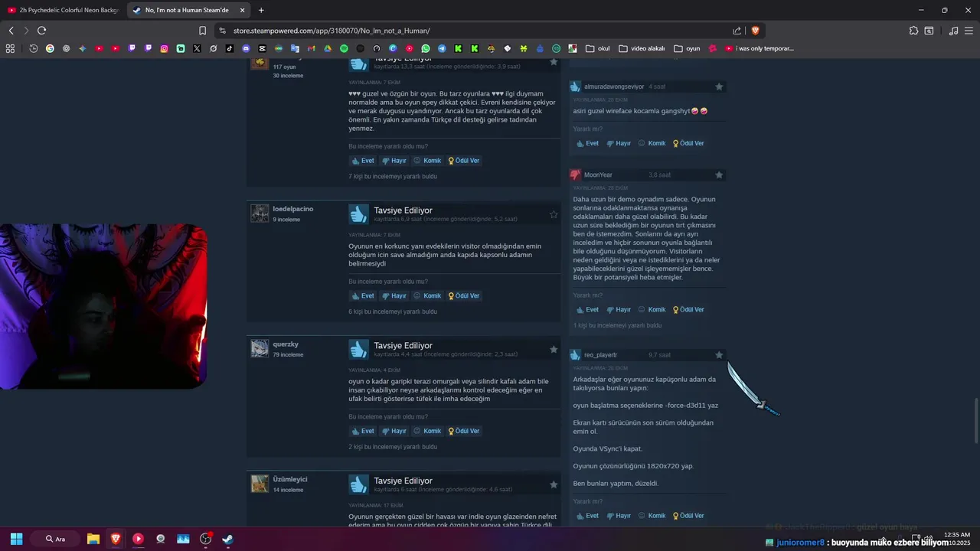Open the Google bookmark icon
Image resolution: width=980 pixels, height=551 pixels.
click(50, 48)
